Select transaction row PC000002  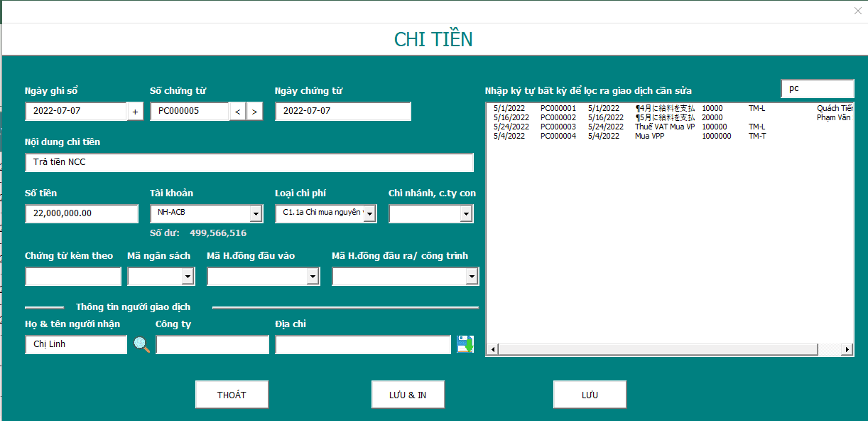coord(670,117)
